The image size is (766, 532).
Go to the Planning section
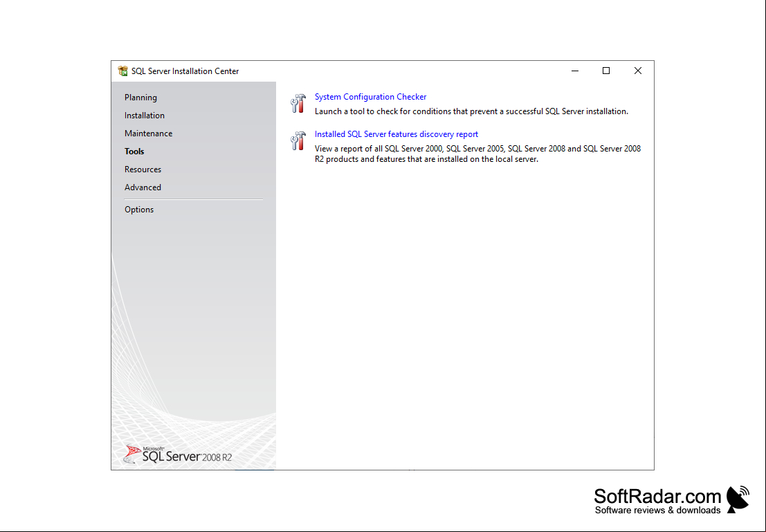pyautogui.click(x=140, y=98)
